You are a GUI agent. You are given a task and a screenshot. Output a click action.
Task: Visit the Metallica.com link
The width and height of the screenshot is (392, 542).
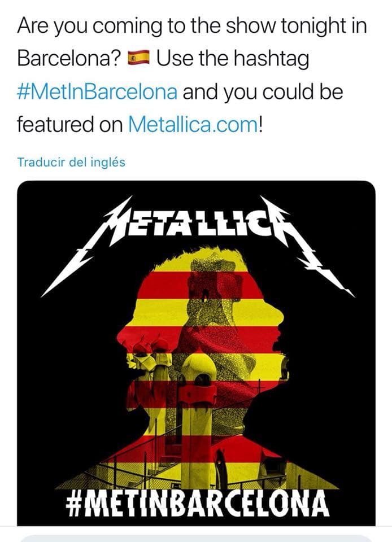193,124
